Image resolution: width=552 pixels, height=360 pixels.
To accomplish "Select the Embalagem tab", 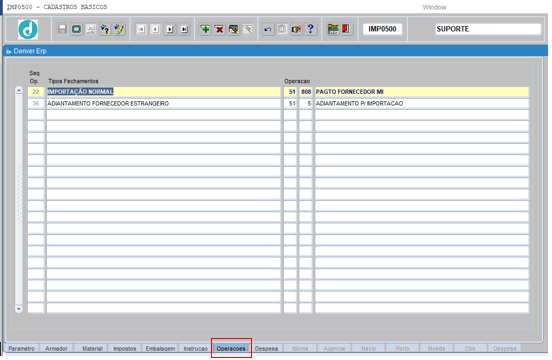I will 160,348.
